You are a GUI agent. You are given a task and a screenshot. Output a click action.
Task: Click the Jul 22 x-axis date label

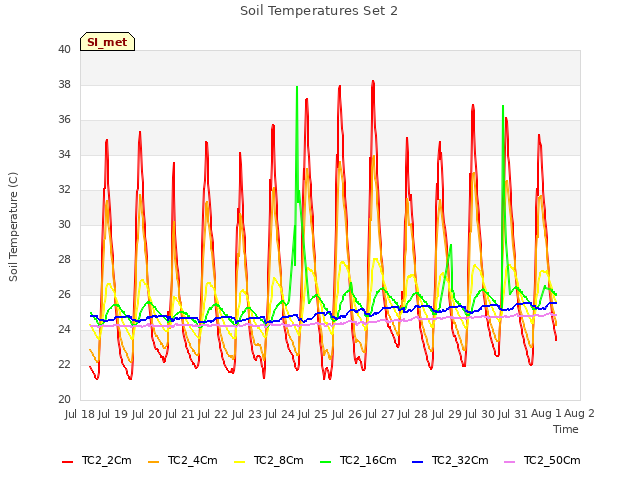tap(213, 414)
